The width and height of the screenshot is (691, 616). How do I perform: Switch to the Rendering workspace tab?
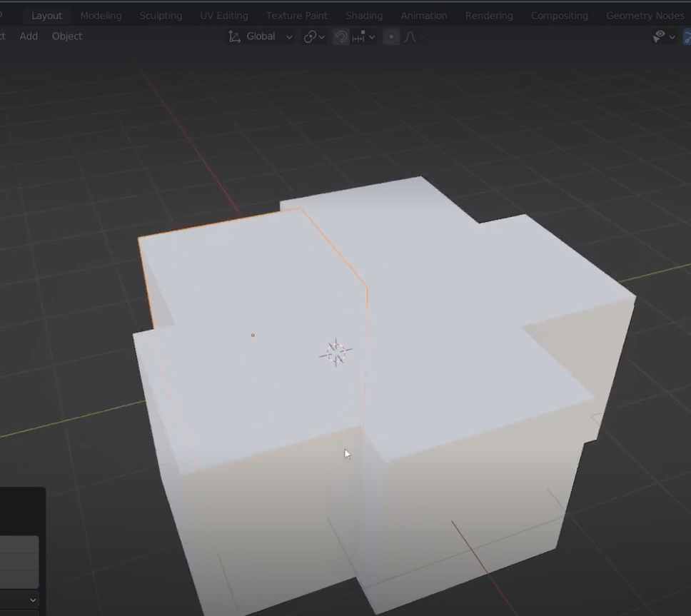click(x=489, y=16)
